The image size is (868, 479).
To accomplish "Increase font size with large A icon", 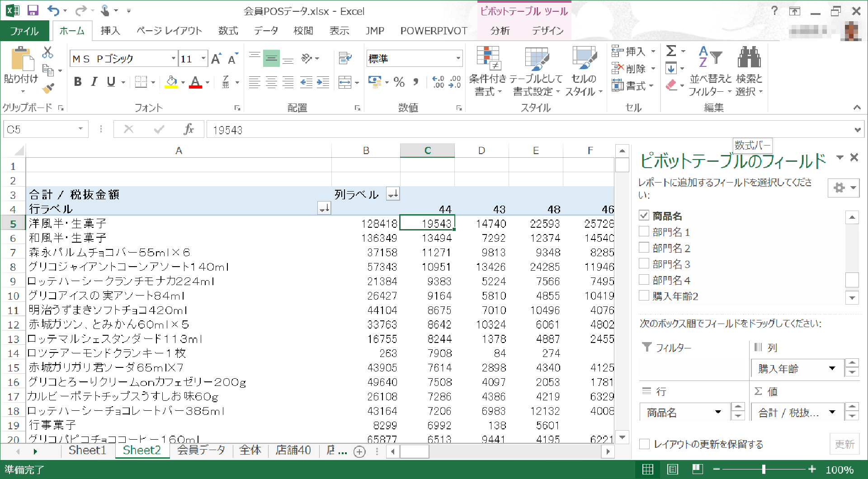I will tap(216, 59).
